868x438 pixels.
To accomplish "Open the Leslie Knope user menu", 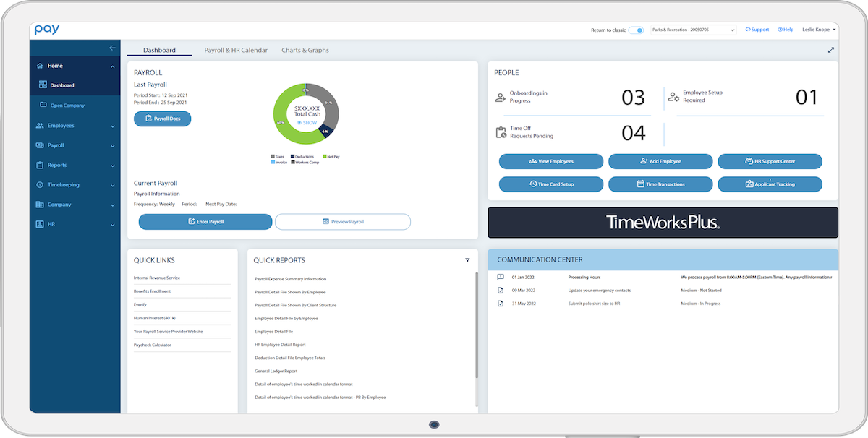I will tap(820, 30).
